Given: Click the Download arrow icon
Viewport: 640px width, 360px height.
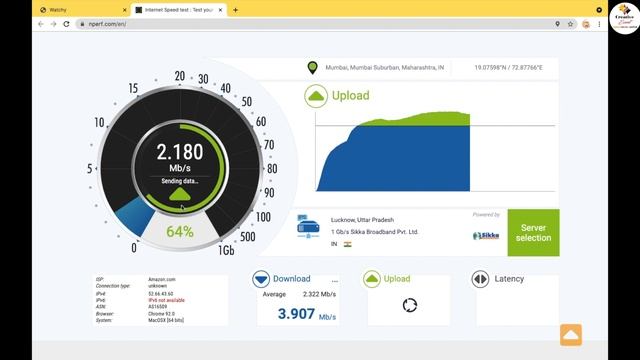Looking at the screenshot, I should (261, 279).
